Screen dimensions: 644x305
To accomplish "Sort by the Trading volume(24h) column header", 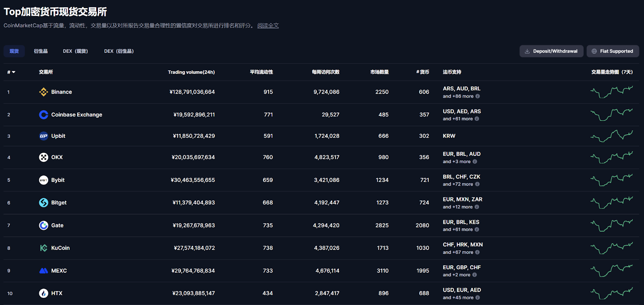I will point(191,72).
